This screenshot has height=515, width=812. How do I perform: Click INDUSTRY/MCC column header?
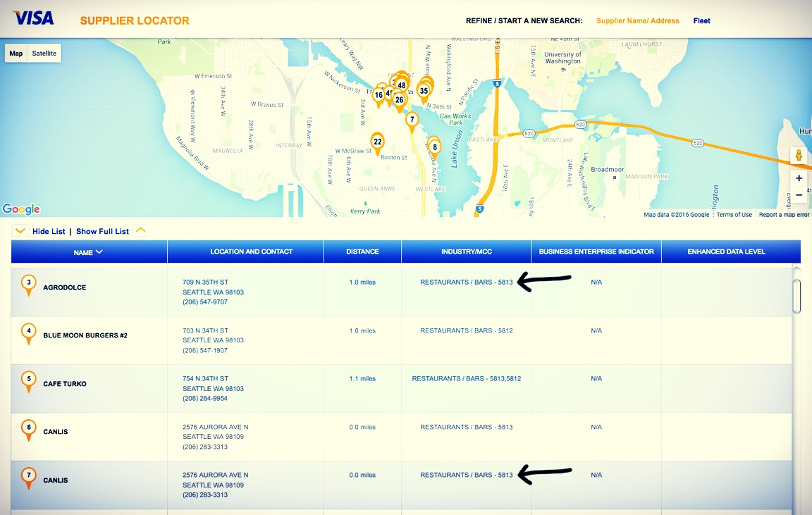tap(467, 252)
